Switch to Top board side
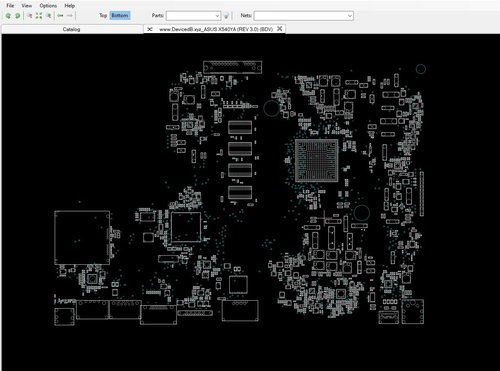The width and height of the screenshot is (500, 371). click(x=103, y=15)
